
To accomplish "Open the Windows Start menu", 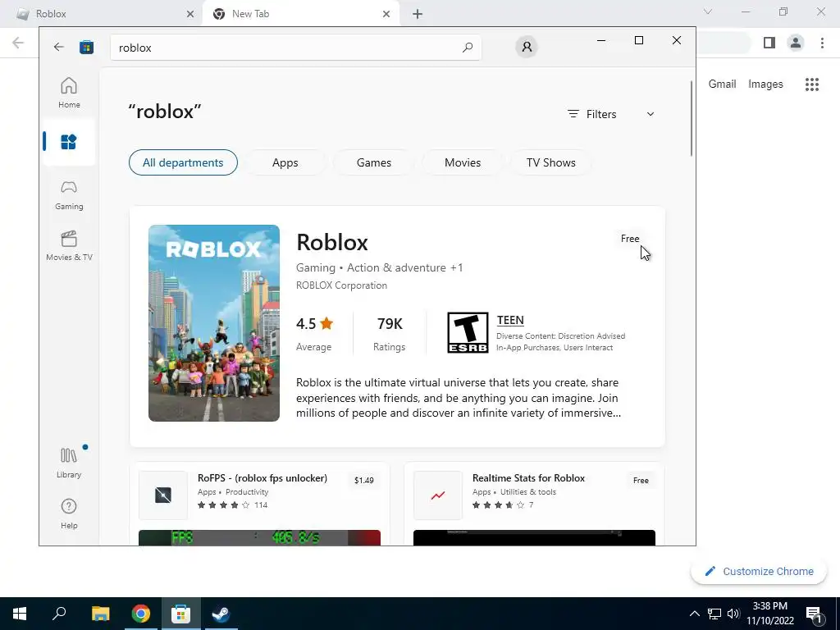I will point(20,614).
